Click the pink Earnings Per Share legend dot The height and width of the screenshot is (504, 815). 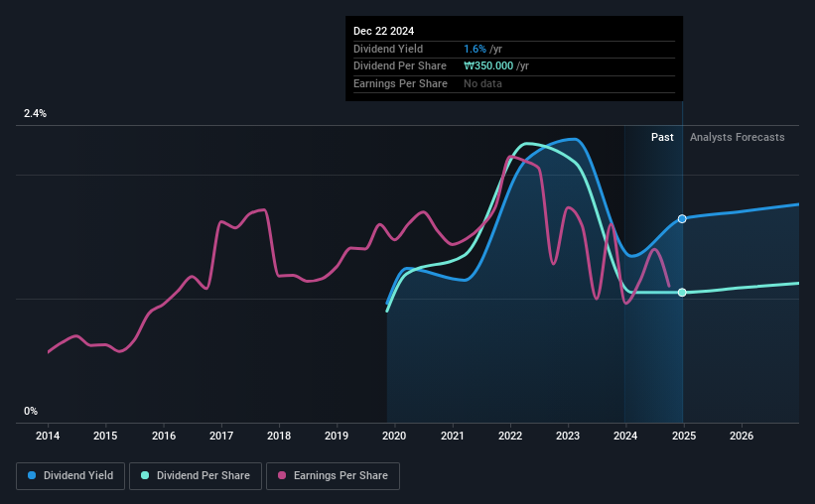pyautogui.click(x=282, y=475)
